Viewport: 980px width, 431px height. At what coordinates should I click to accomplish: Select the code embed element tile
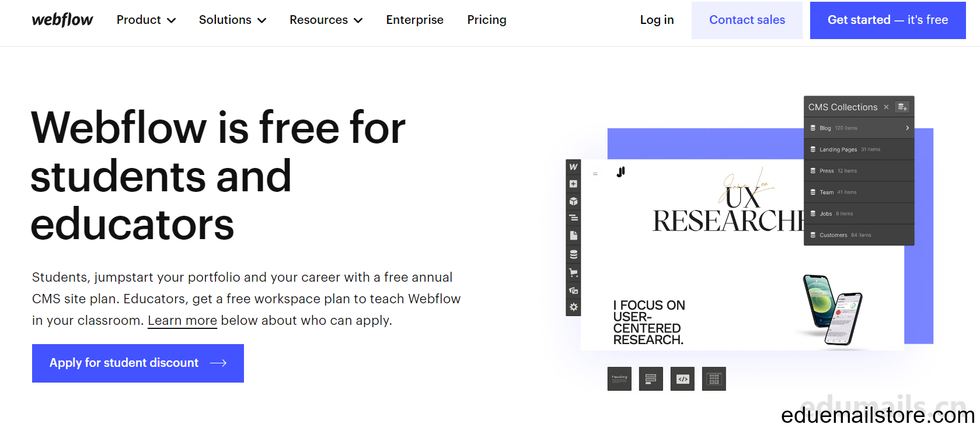(x=682, y=379)
